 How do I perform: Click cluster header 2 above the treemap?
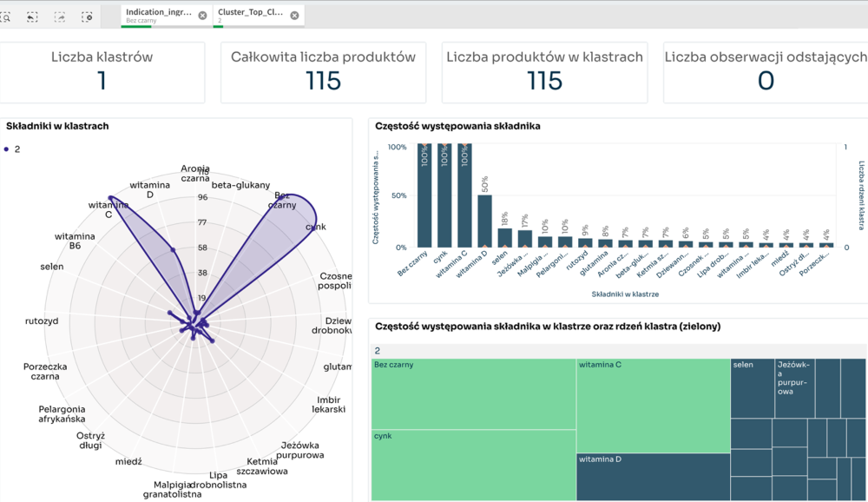point(378,351)
